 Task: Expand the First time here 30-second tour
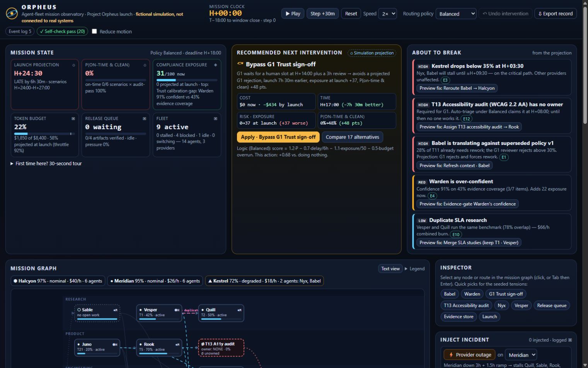(x=46, y=164)
